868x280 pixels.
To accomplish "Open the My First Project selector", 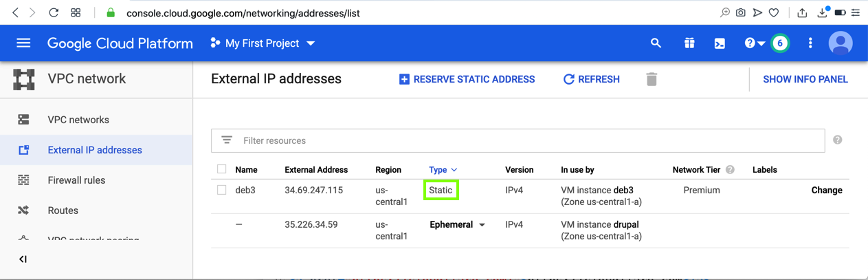I will (263, 43).
